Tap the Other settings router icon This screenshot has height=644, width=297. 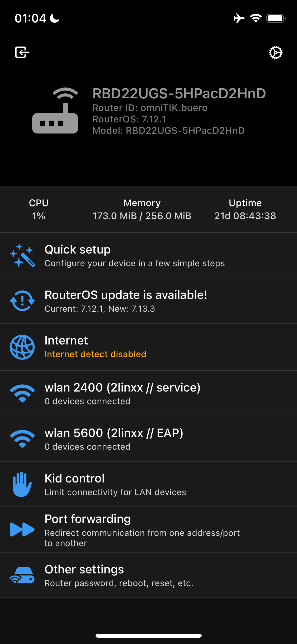point(22,575)
